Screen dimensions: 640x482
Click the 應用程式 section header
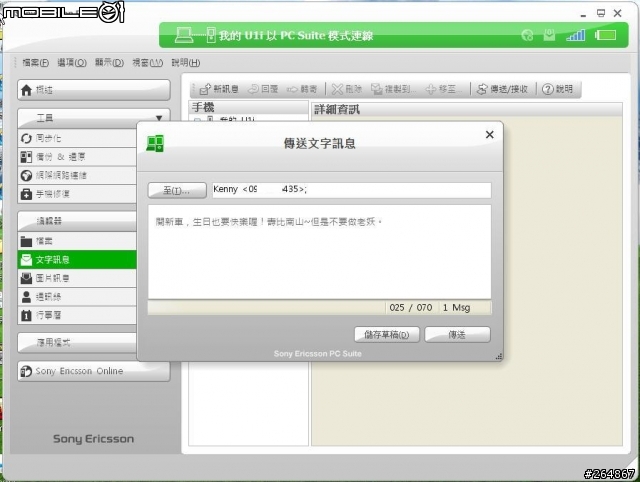pos(77,342)
